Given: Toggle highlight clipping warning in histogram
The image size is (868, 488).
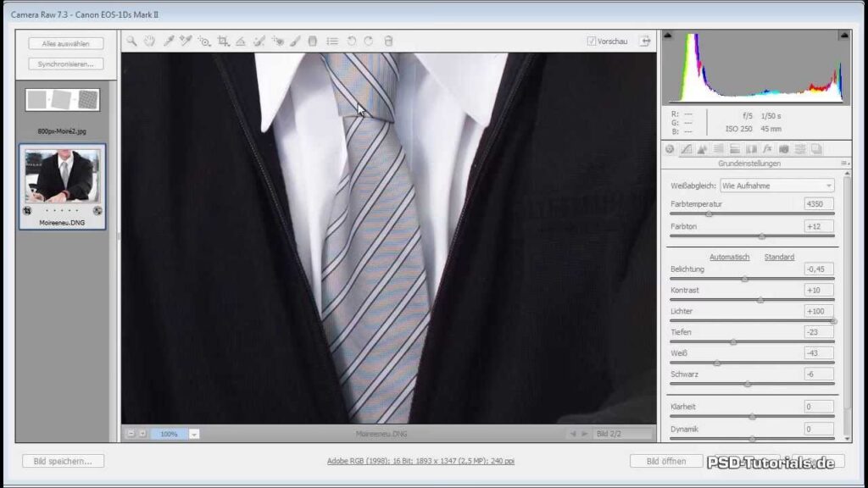Looking at the screenshot, I should coord(844,36).
